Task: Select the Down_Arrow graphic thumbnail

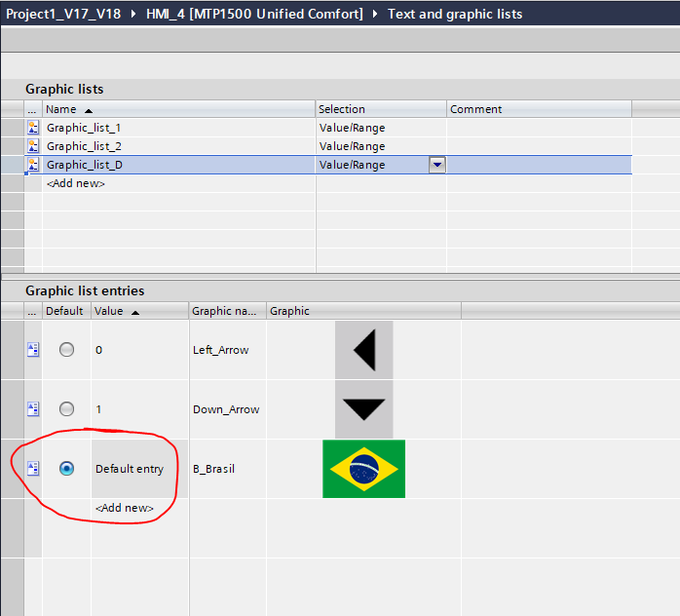Action: click(x=363, y=409)
